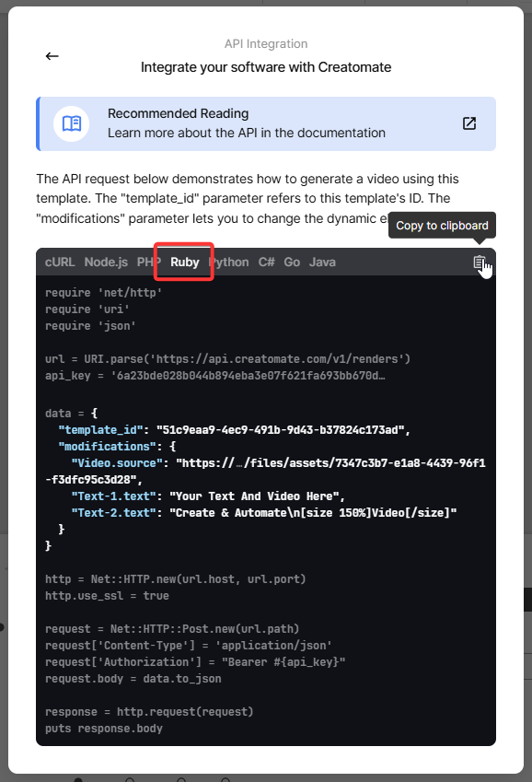
Task: Click "http.use_ssl = true" line
Action: click(107, 595)
